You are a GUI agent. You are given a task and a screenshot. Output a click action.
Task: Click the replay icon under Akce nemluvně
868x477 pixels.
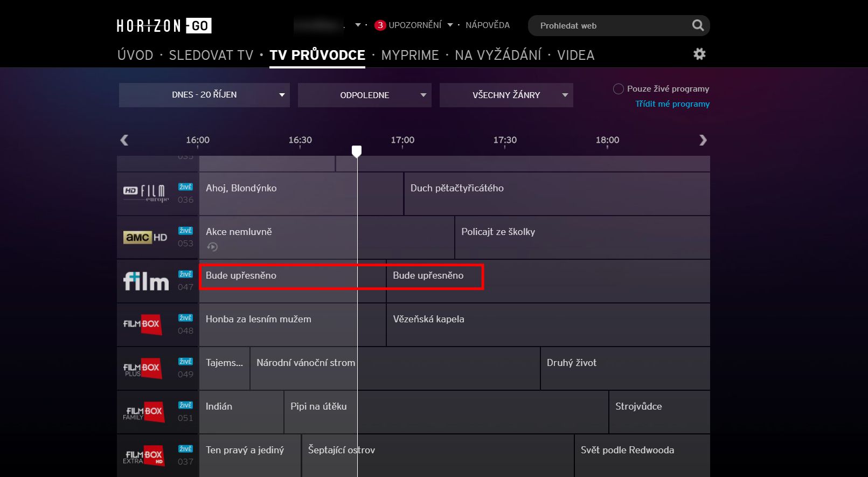click(212, 247)
